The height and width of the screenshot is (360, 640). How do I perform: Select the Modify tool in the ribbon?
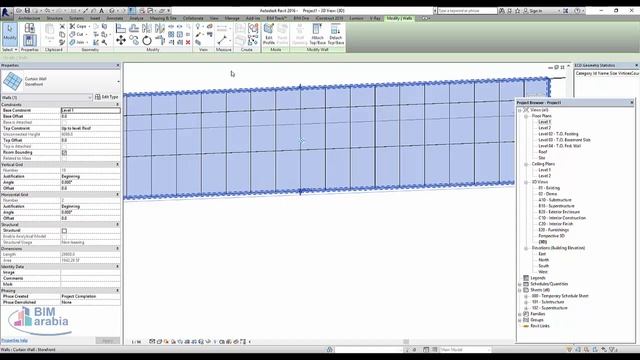coord(9,33)
